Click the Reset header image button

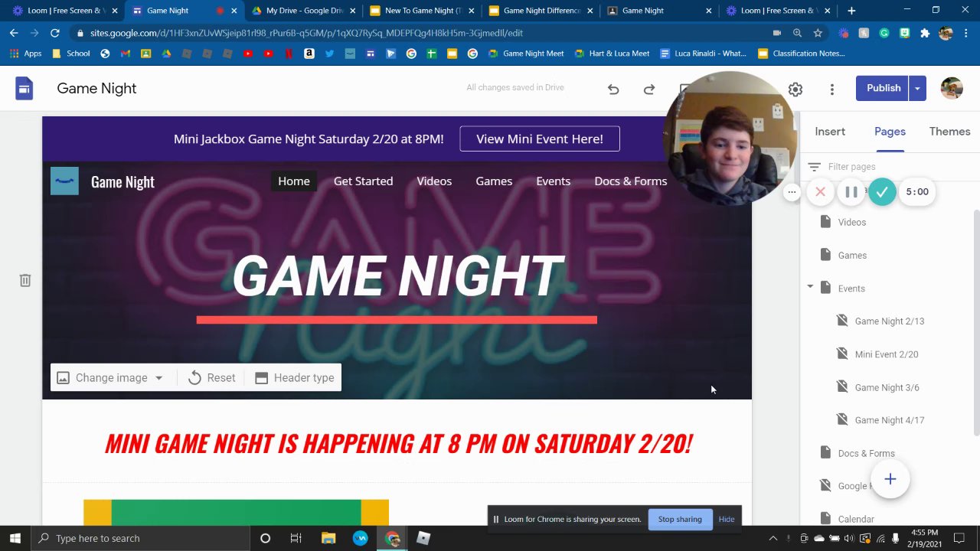click(211, 377)
